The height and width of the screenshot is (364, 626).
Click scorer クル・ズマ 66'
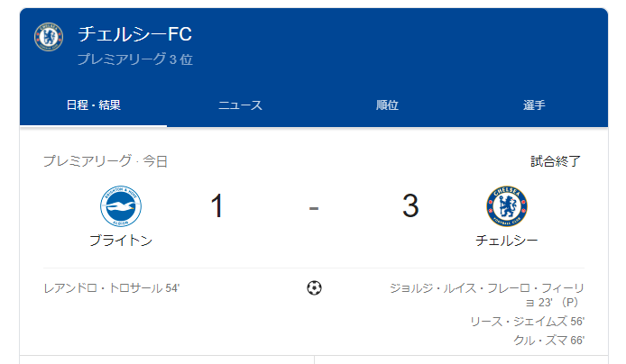click(549, 341)
